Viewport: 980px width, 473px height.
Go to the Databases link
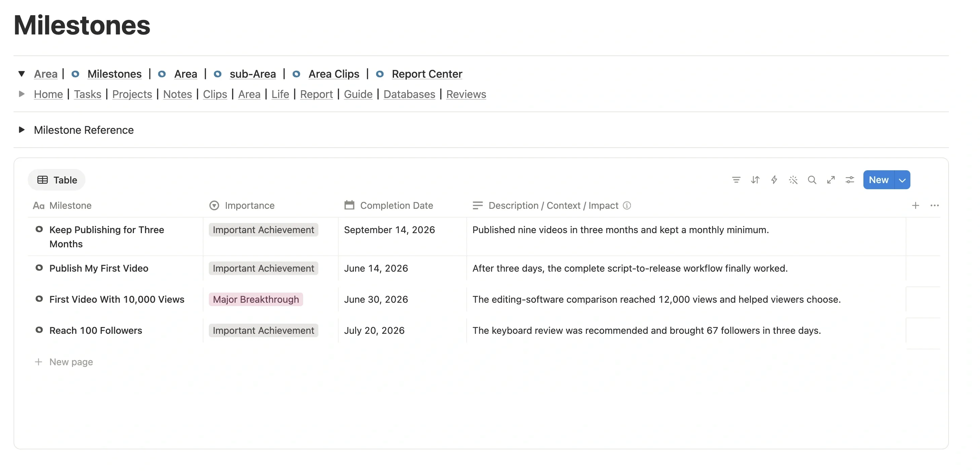(x=409, y=94)
